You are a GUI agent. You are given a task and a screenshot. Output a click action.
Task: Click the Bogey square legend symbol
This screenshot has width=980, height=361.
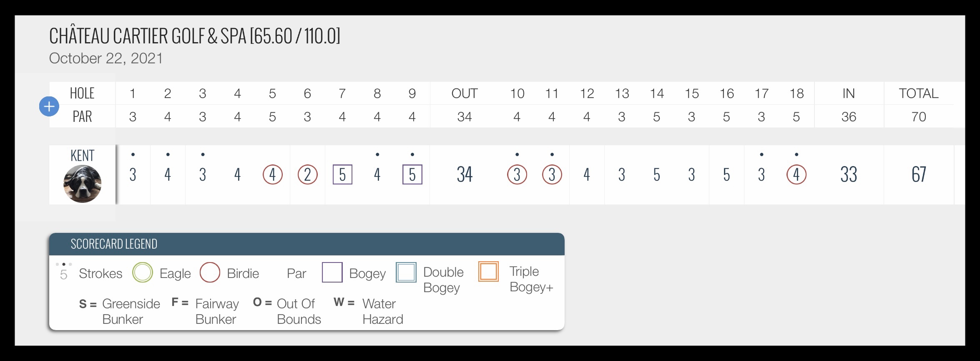(332, 273)
